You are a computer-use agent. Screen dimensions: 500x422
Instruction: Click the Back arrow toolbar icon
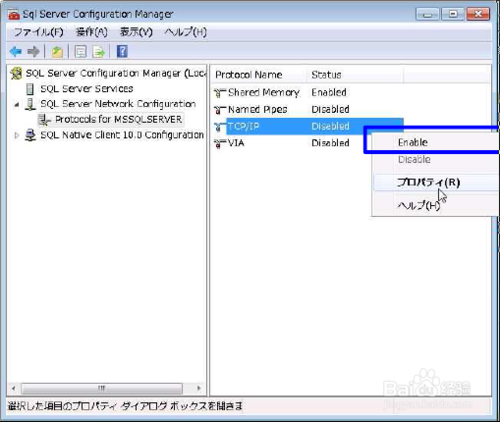pos(15,52)
